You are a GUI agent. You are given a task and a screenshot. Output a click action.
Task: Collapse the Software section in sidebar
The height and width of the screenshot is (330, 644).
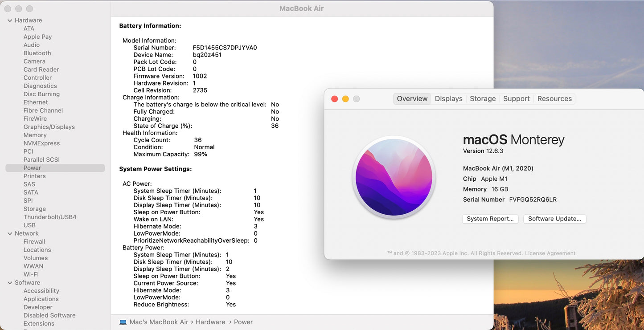[x=10, y=283]
